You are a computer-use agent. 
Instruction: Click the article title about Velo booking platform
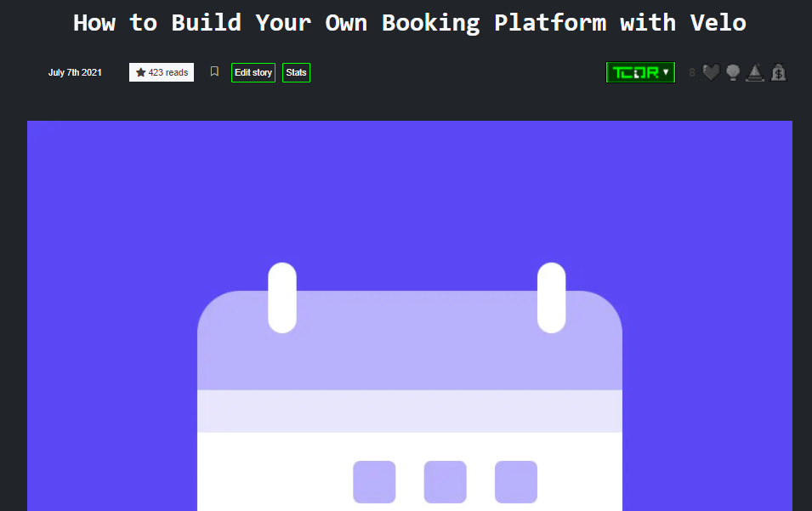click(410, 23)
